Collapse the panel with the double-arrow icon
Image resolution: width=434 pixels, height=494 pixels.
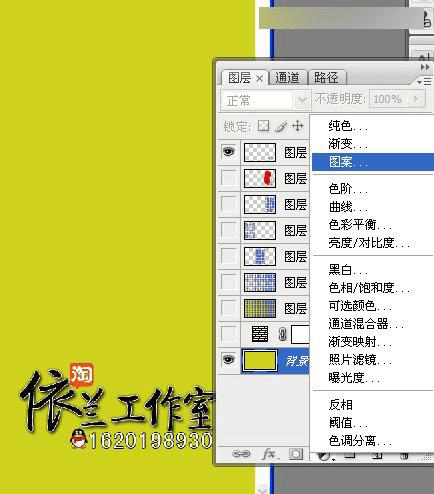click(425, 67)
